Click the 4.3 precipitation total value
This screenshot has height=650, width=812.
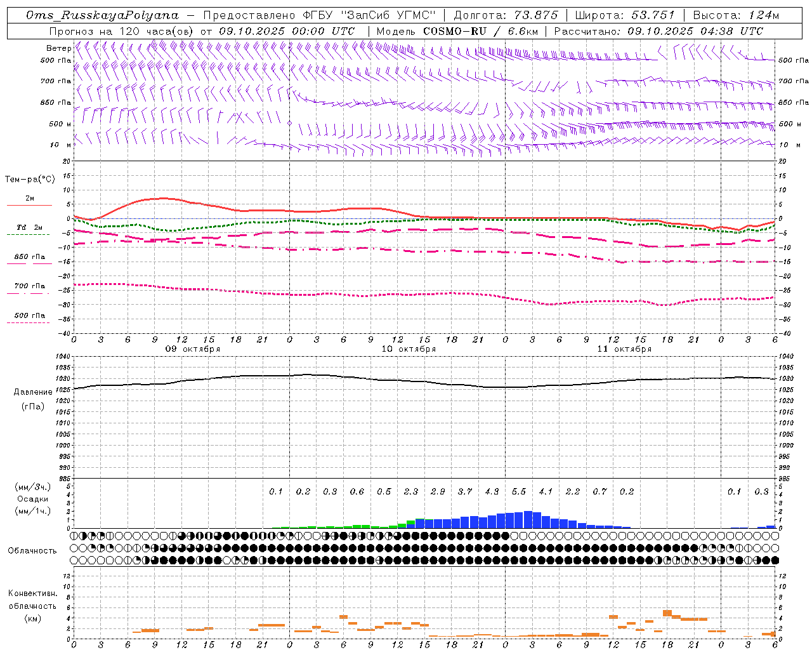pyautogui.click(x=492, y=491)
